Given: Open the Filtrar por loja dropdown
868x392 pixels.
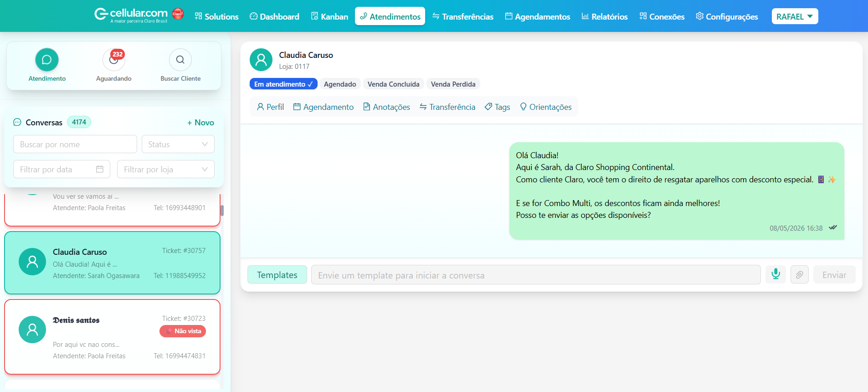Looking at the screenshot, I should (x=166, y=169).
